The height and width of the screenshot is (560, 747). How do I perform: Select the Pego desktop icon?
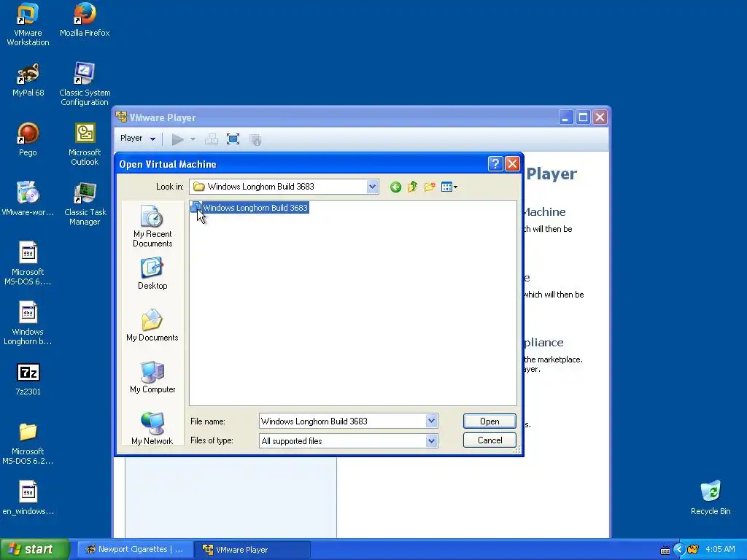pos(28,139)
